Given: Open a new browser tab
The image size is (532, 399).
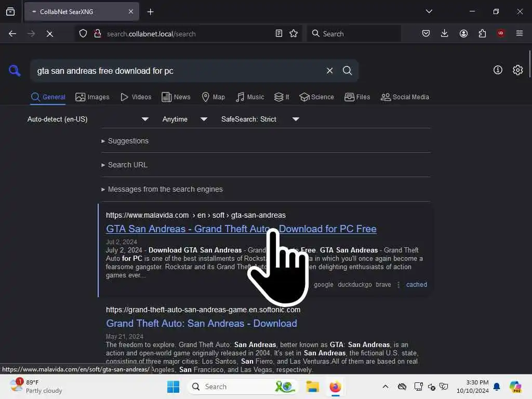Looking at the screenshot, I should [150, 12].
